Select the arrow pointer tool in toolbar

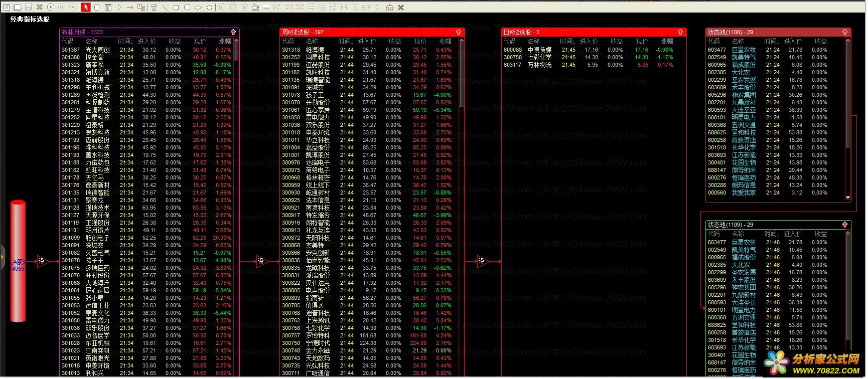[x=86, y=7]
